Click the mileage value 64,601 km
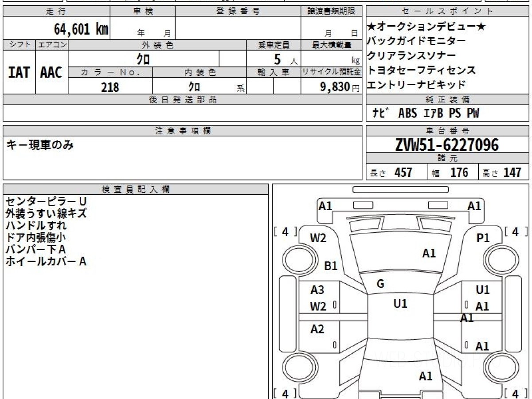The height and width of the screenshot is (399, 532). [x=81, y=30]
